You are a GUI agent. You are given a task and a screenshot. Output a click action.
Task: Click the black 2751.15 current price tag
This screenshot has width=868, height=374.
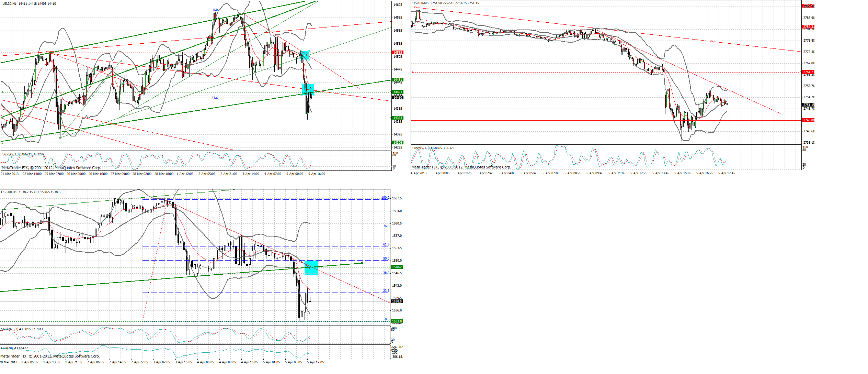click(808, 104)
